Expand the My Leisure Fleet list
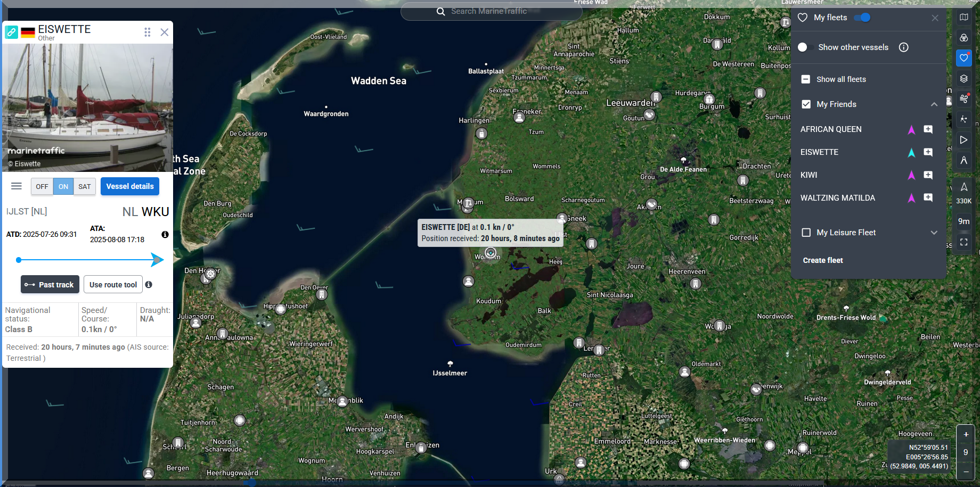Viewport: 980px width, 487px height. coord(934,233)
